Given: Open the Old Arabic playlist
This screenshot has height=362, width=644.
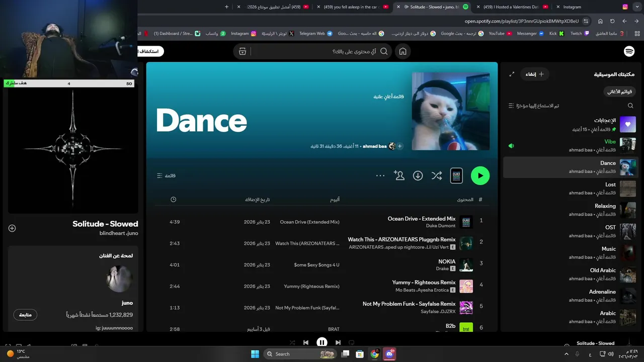Looking at the screenshot, I should [571, 275].
